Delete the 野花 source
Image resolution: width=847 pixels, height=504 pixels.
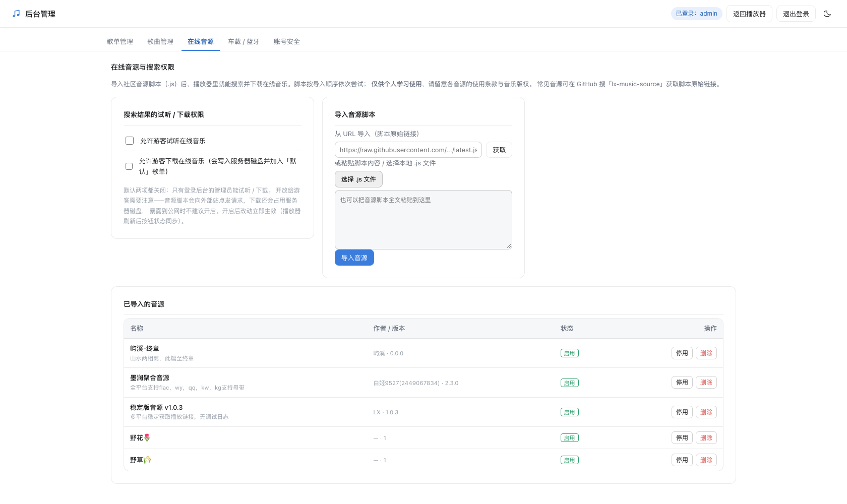(706, 438)
